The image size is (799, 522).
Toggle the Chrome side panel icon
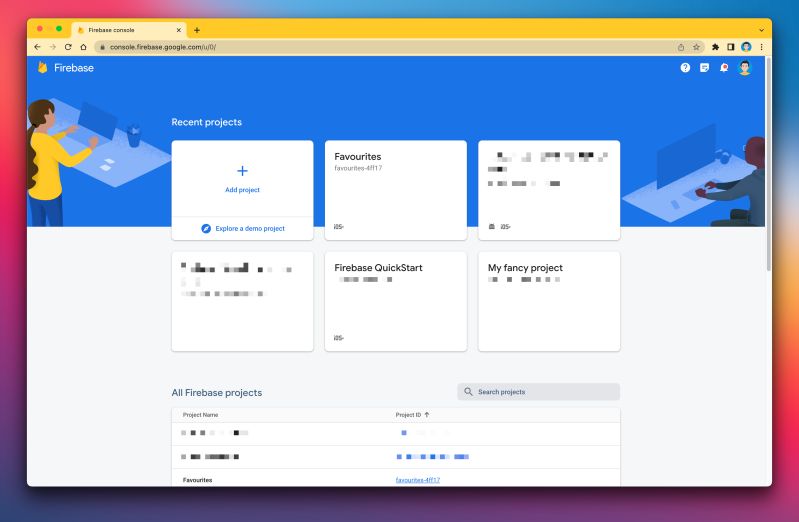click(x=731, y=47)
